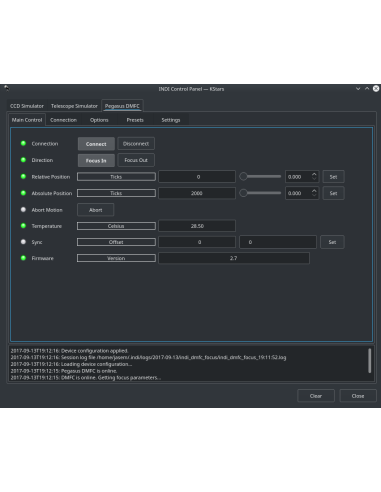Screen dimensions: 381x492
Task: Click the Relative Position status light
Action: pos(23,176)
